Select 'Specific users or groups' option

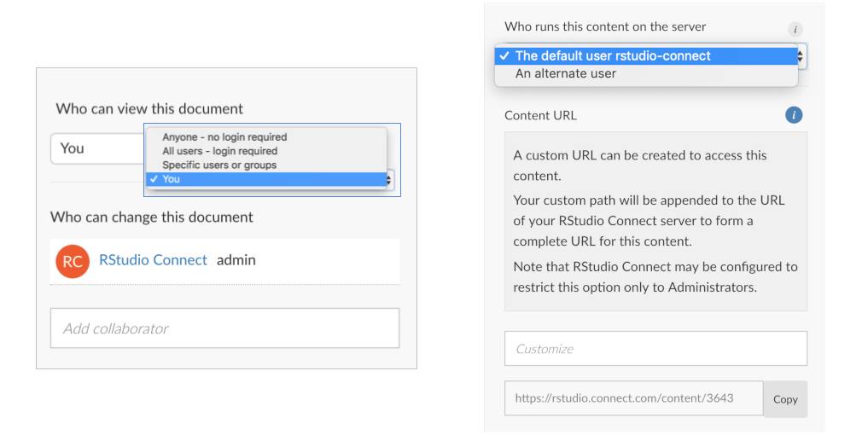pos(219,165)
